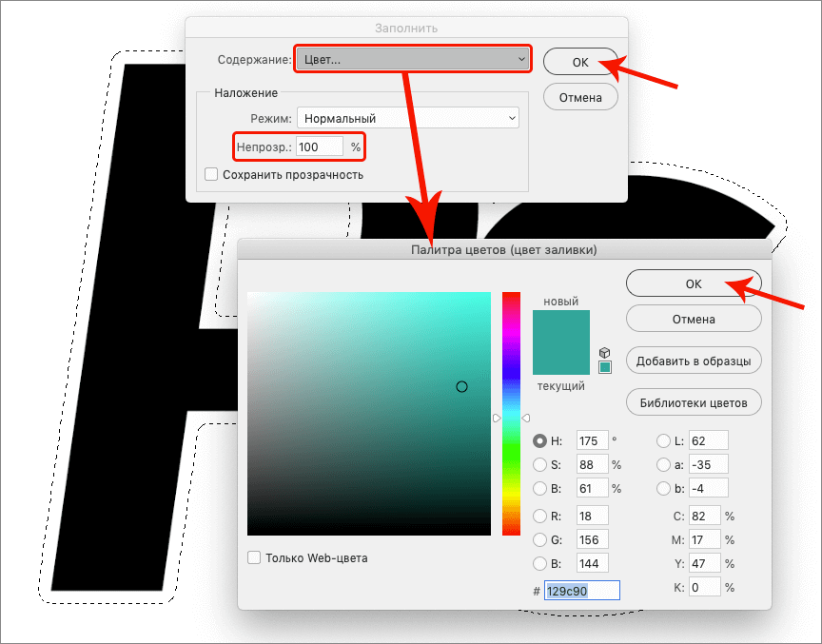The height and width of the screenshot is (644, 822).
Task: Select the blue B radio button next to 144
Action: (539, 563)
